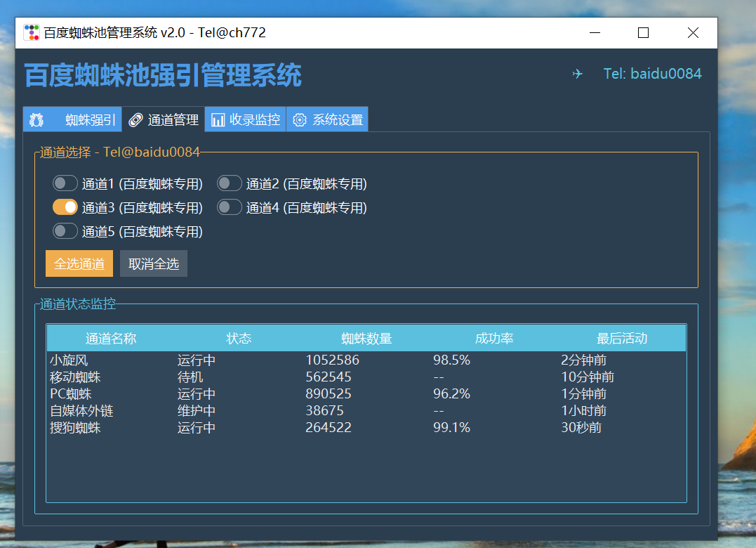Select the PC蜘蛛 row name
This screenshot has height=548, width=756.
pos(71,394)
